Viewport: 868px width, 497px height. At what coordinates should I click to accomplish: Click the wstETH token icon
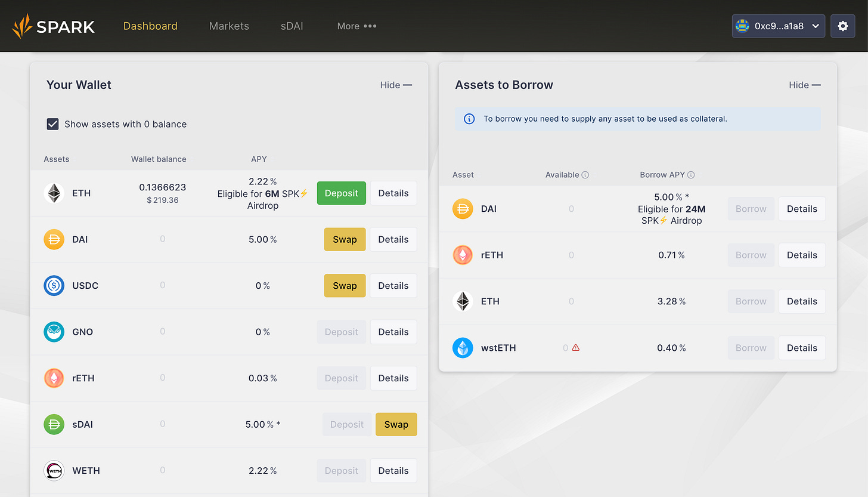pyautogui.click(x=463, y=348)
